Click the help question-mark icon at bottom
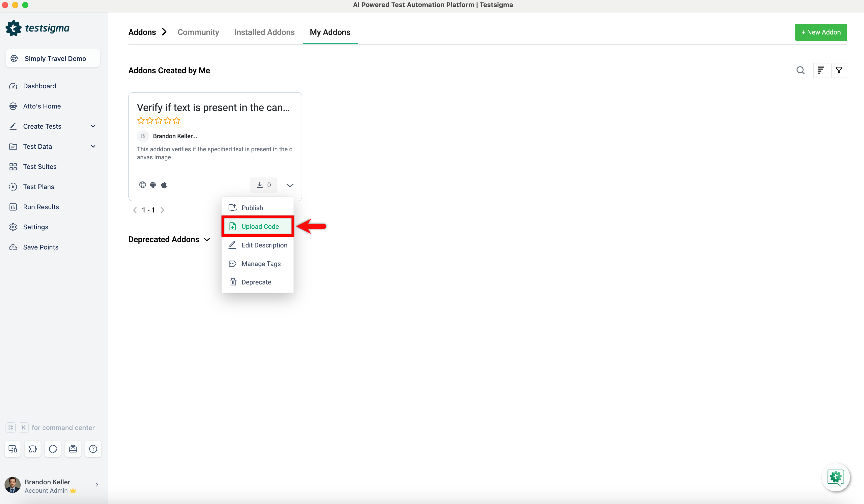864x504 pixels. point(93,449)
